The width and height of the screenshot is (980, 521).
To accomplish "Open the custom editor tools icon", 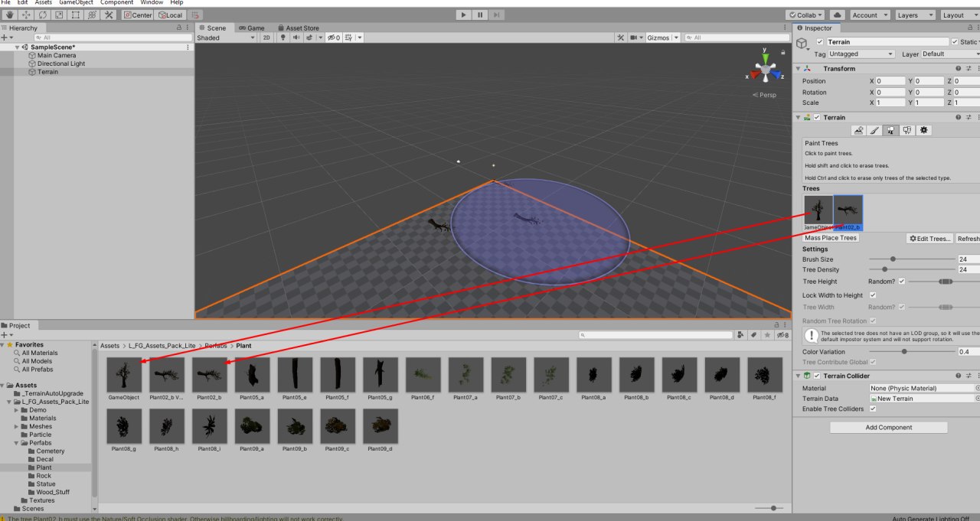I will tap(109, 15).
